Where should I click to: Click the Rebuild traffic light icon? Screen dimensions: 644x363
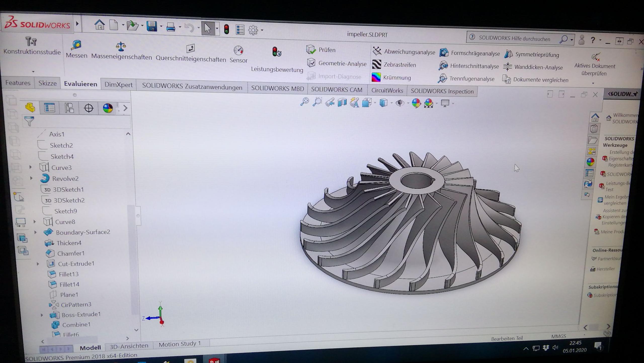click(226, 29)
